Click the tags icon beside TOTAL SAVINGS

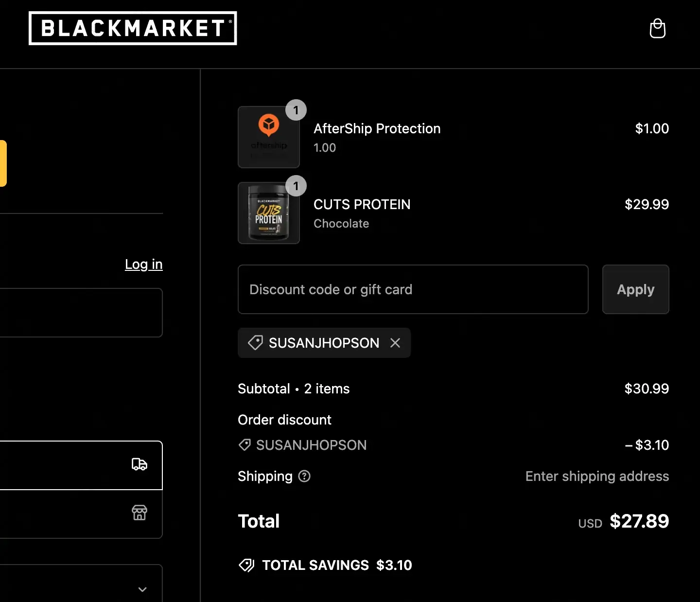pyautogui.click(x=246, y=565)
